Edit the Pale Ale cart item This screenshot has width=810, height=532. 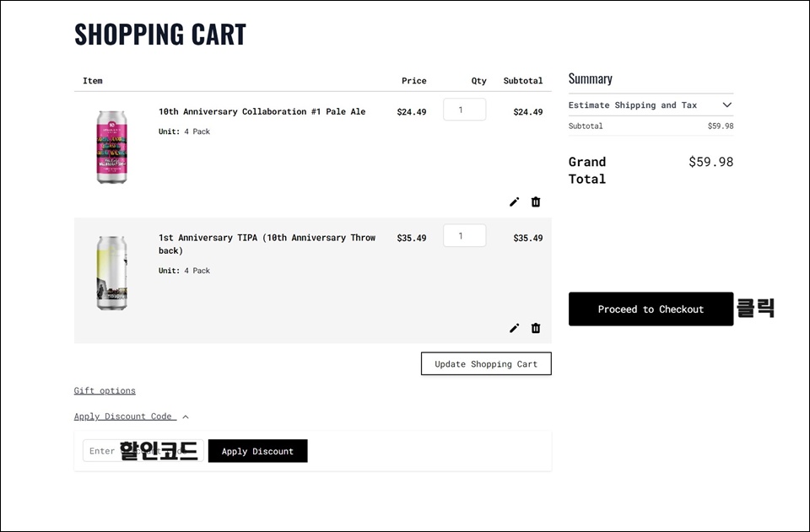coord(514,202)
